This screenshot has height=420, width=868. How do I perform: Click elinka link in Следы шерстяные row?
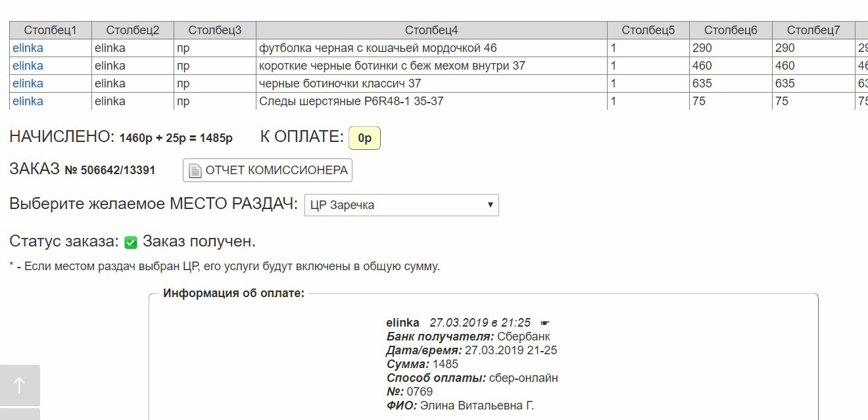tap(28, 101)
